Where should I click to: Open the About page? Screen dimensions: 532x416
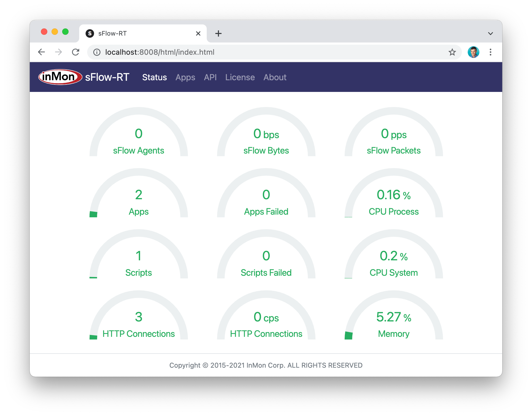tap(275, 77)
